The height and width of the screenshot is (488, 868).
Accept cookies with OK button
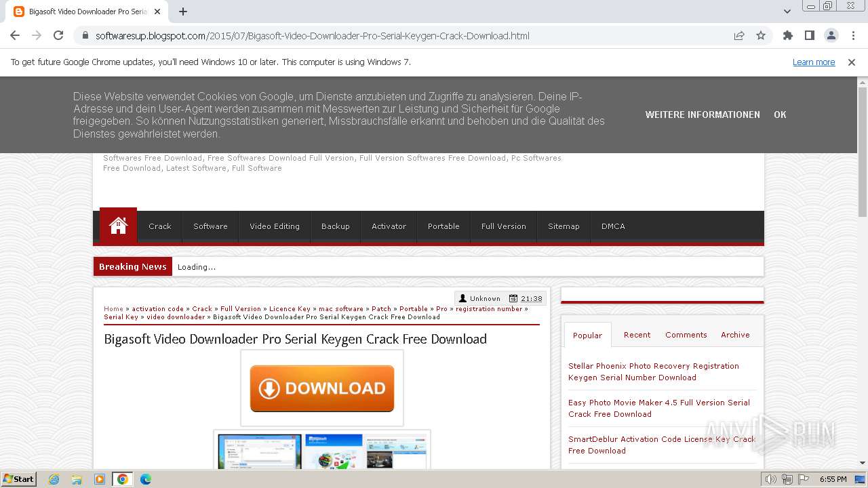click(780, 115)
